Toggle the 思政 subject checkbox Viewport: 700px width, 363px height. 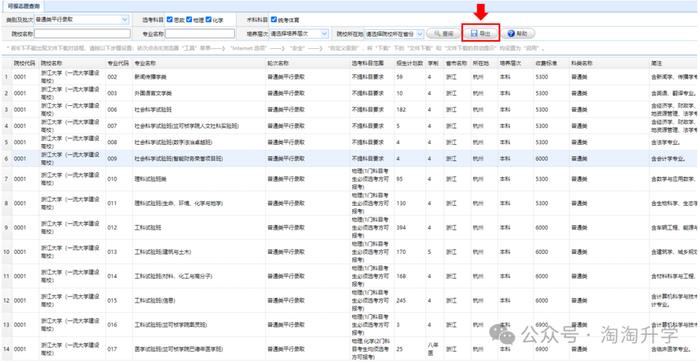(169, 19)
